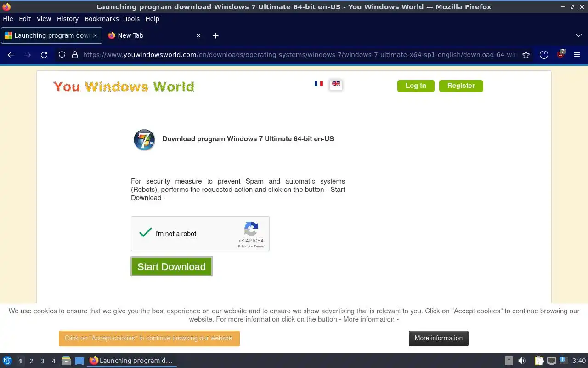Click the volume speaker tray icon
This screenshot has height=368, width=588.
point(522,361)
